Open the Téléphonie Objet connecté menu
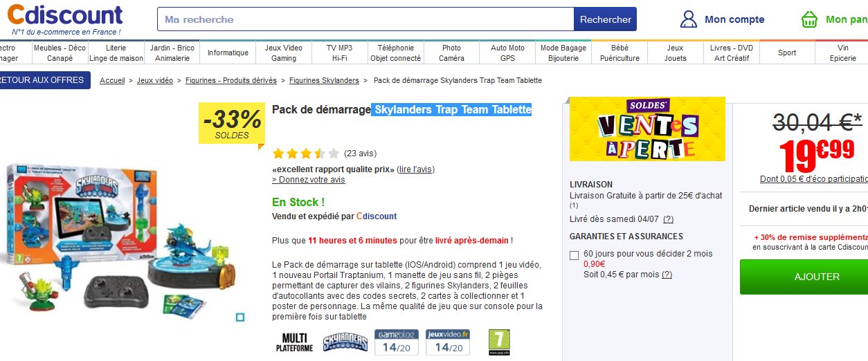 click(396, 53)
